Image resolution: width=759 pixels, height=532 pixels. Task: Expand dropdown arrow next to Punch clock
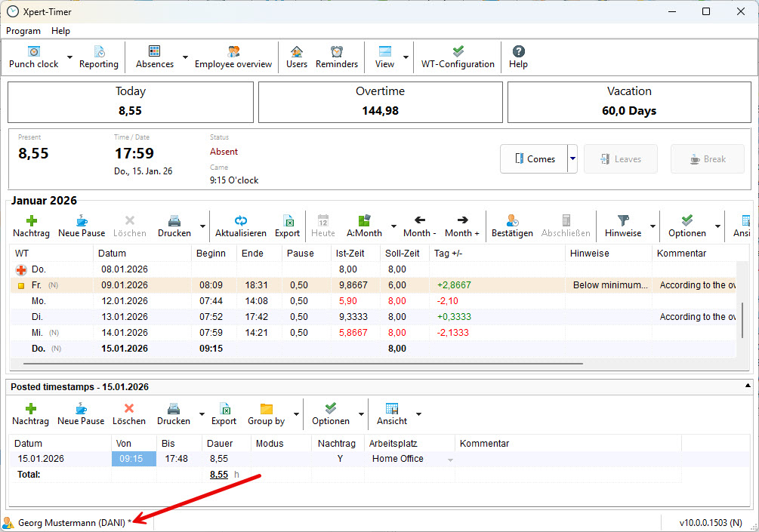(70, 57)
